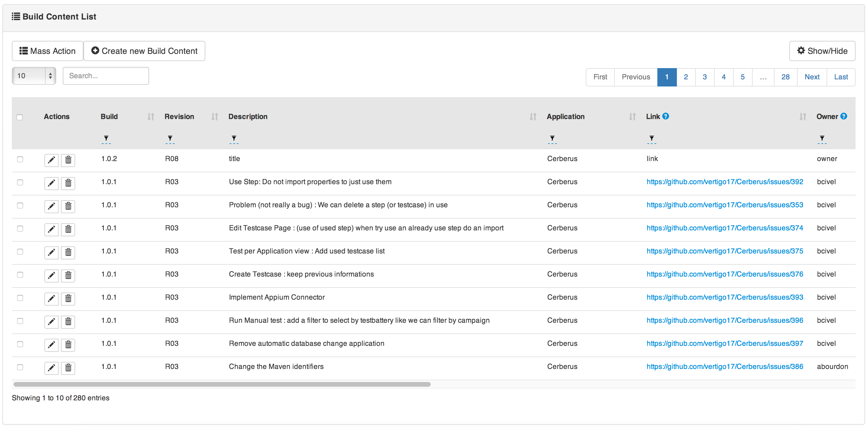Screen dimensions: 868x427
Task: Check the box for 'Test per Application view' row
Action: 20,252
